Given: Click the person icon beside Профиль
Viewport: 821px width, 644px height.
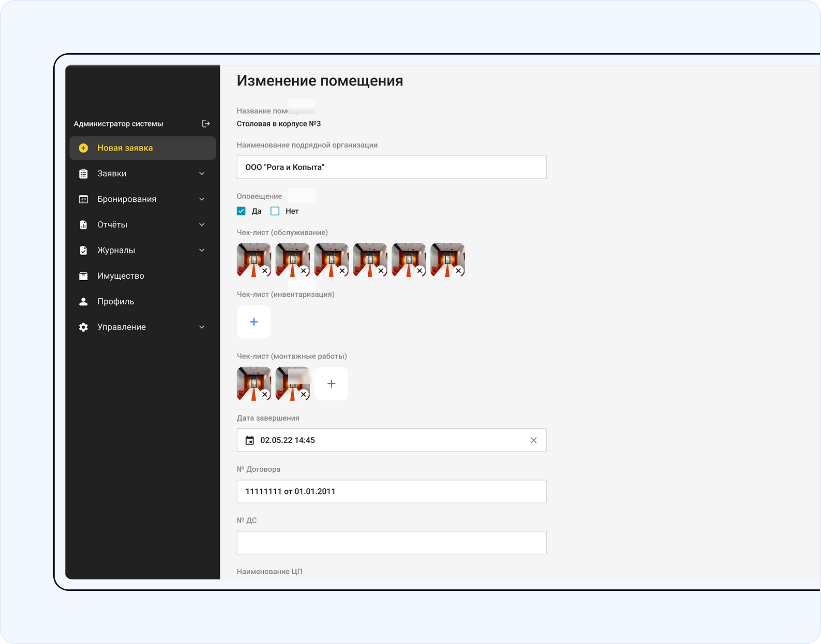Looking at the screenshot, I should (x=84, y=302).
